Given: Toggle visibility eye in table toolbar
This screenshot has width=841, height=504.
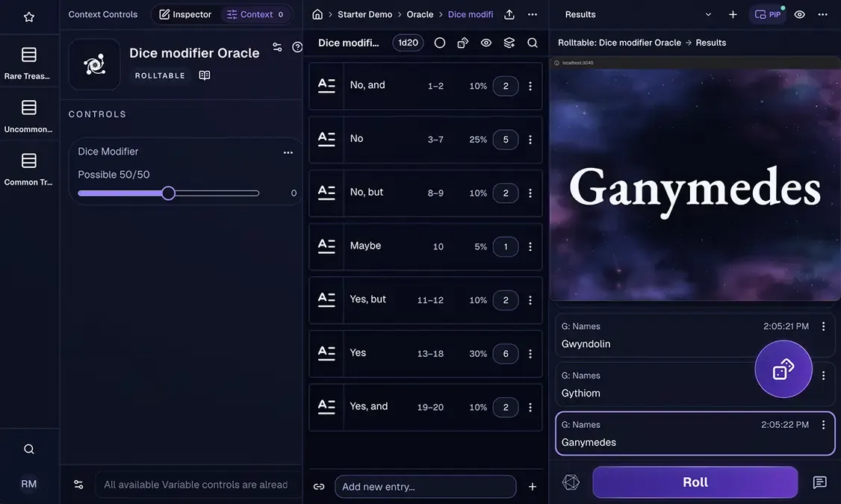Looking at the screenshot, I should click(486, 43).
